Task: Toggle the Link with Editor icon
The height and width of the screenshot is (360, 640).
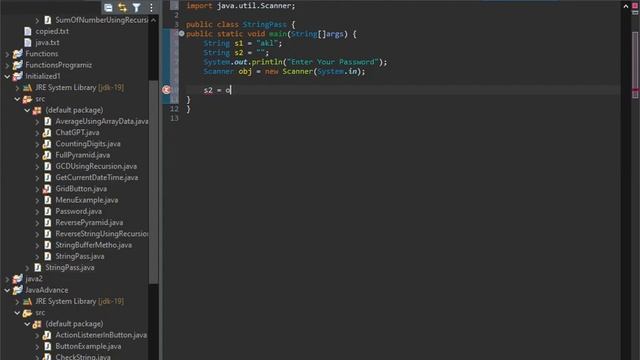Action: click(x=122, y=7)
